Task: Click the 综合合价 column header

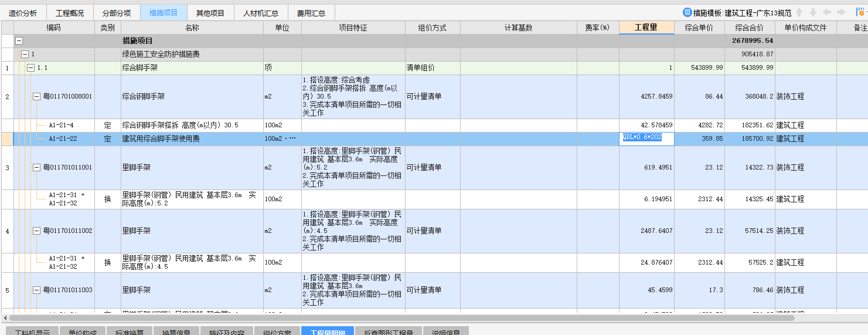Action: [x=750, y=28]
